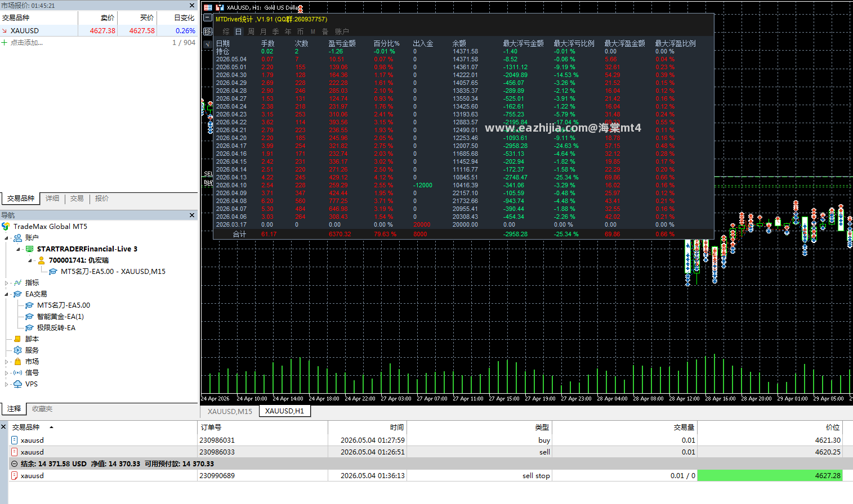Select the XAUUSD,H1 chart tab
The width and height of the screenshot is (853, 504).
(x=284, y=411)
